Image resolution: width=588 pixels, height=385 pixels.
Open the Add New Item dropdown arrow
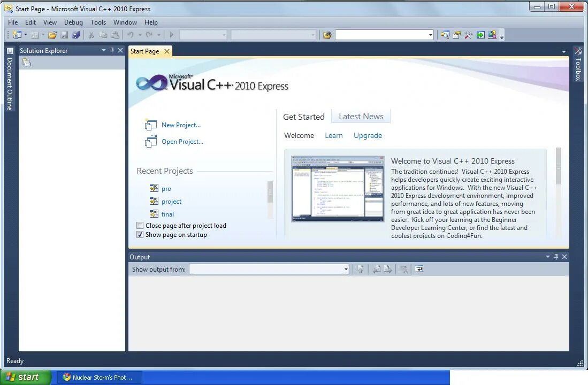point(43,35)
